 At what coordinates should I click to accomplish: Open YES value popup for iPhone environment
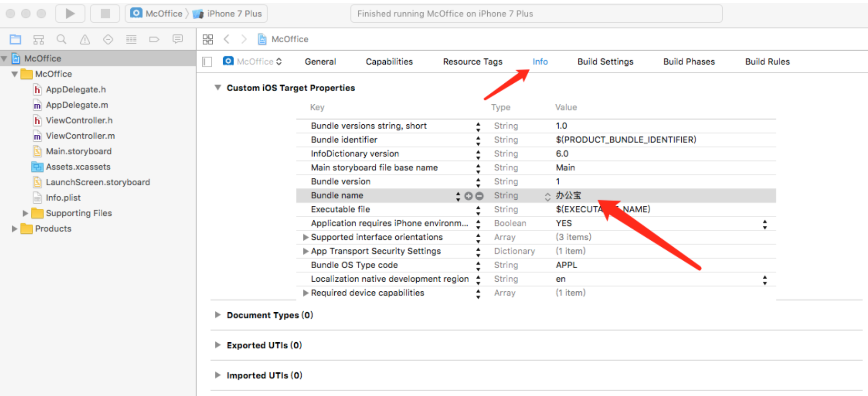(765, 224)
